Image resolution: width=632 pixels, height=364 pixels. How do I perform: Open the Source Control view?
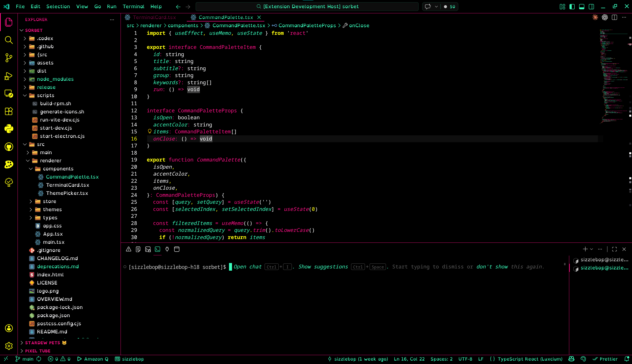coord(9,58)
